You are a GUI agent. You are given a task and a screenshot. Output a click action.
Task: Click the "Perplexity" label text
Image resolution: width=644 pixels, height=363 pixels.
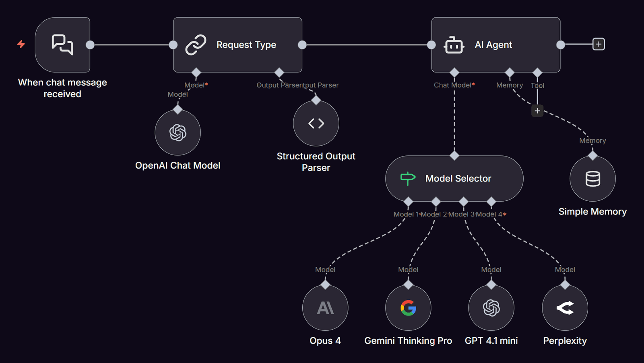pyautogui.click(x=565, y=341)
